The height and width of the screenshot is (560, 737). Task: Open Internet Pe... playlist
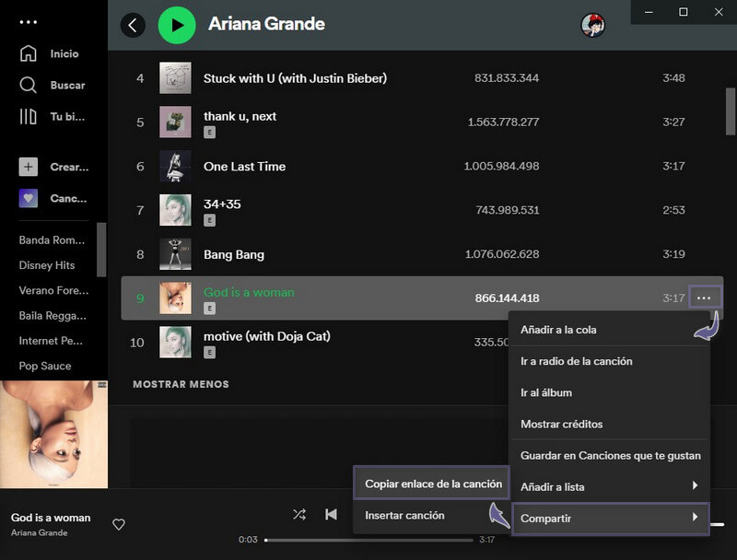(51, 341)
